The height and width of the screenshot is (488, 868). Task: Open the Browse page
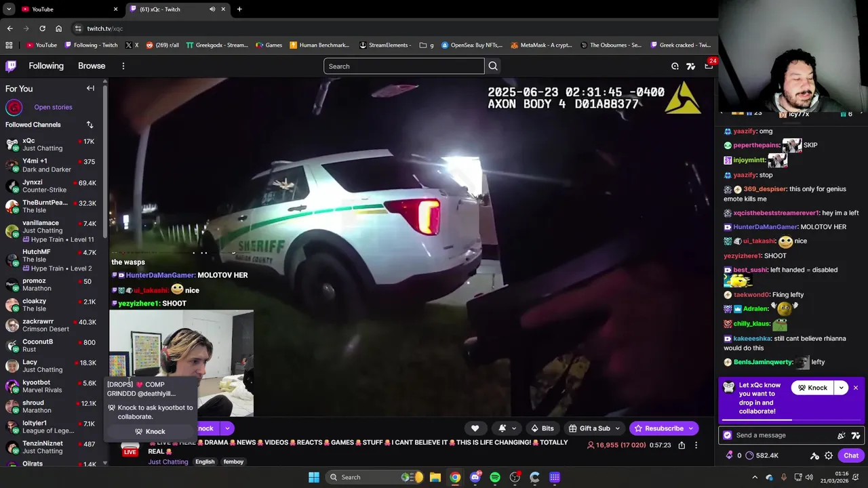point(92,66)
